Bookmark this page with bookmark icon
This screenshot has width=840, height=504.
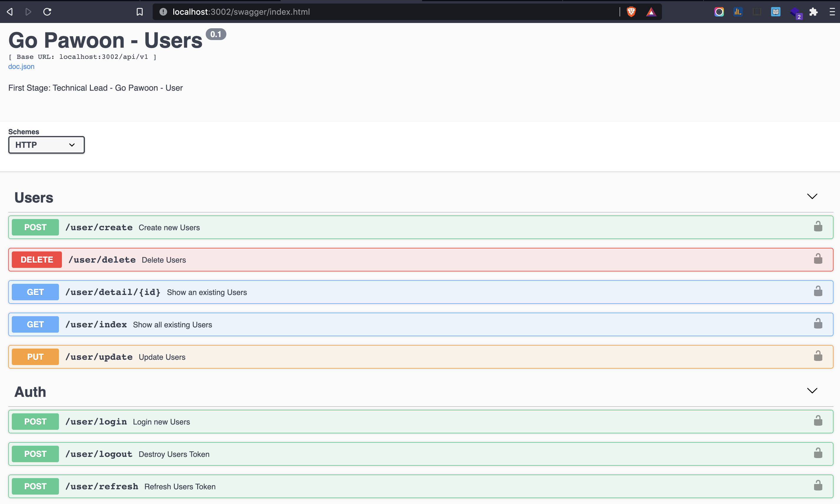139,12
